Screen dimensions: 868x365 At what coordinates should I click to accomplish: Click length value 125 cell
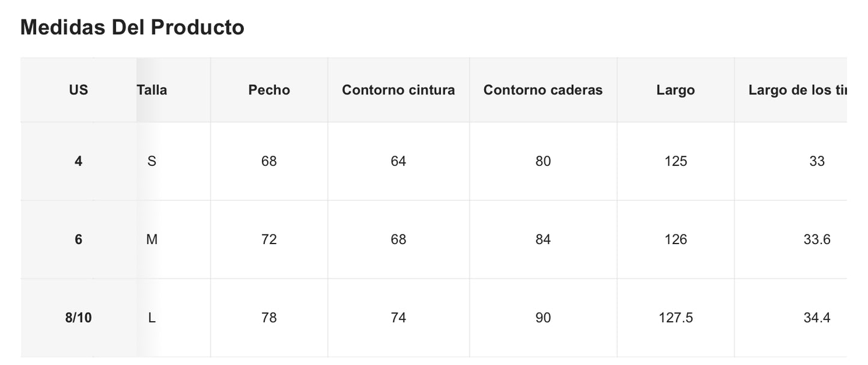point(675,161)
